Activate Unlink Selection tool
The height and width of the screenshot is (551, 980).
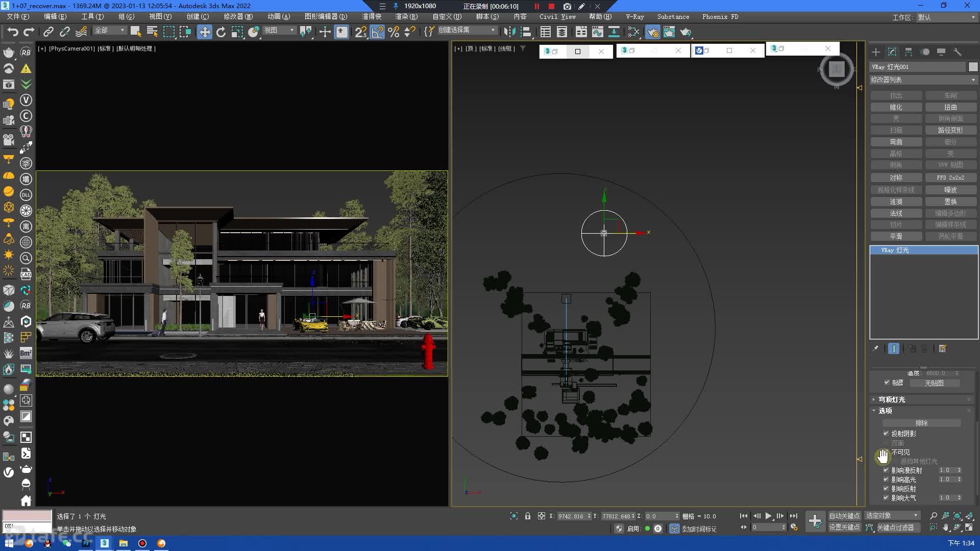point(64,32)
